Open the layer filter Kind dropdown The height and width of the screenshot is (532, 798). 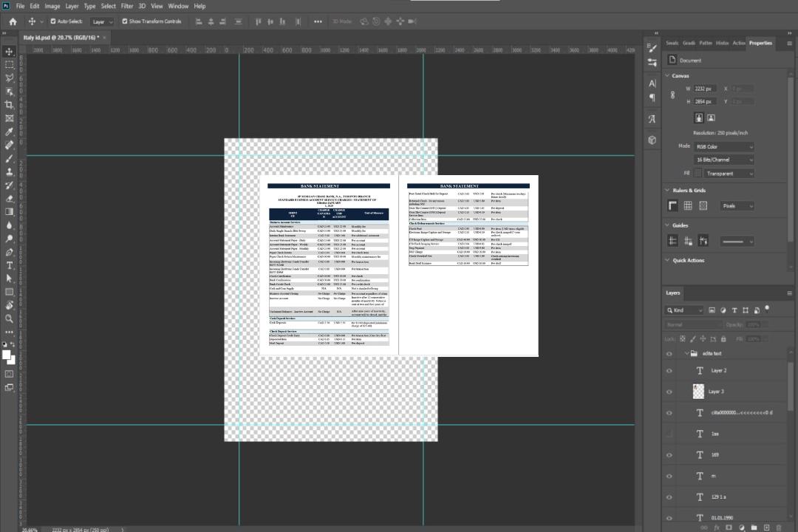(x=684, y=310)
